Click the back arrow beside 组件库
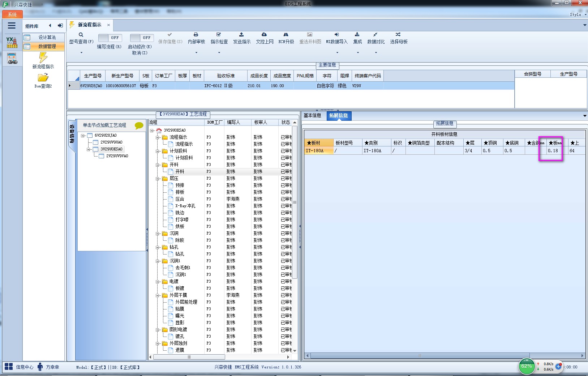Screen dimensions: 588x376 (x=50, y=26)
